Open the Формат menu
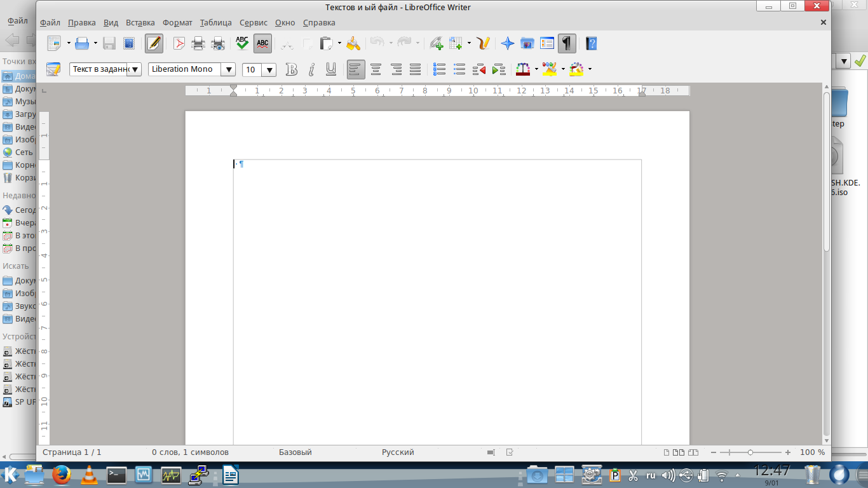The image size is (868, 488). point(177,22)
